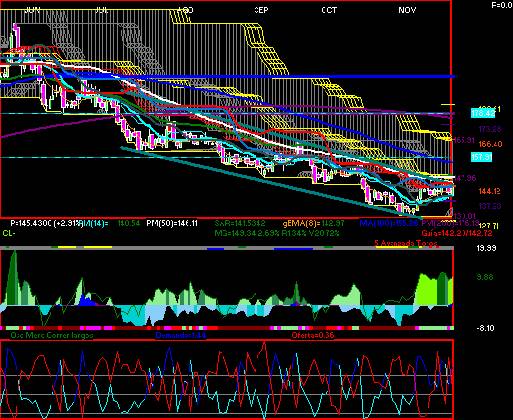Click the 19.99 oscillator scale value

pos(486,248)
